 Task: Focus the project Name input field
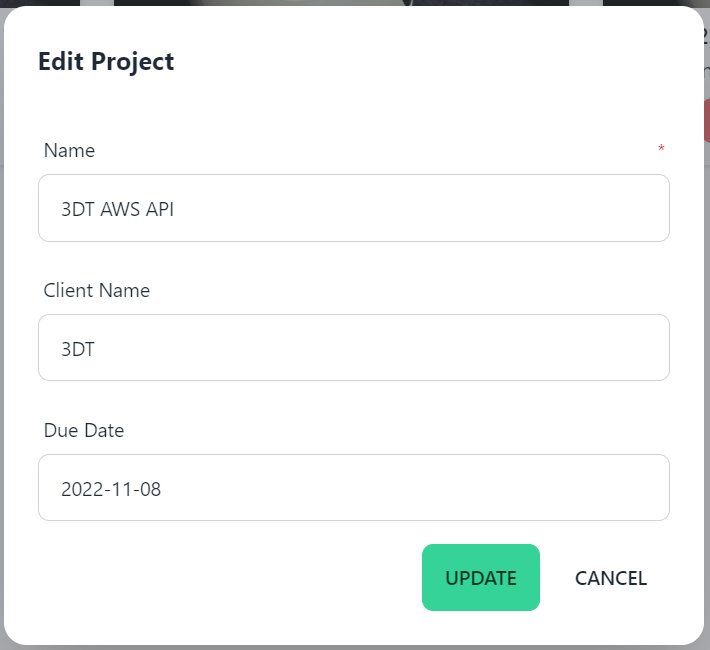tap(354, 208)
